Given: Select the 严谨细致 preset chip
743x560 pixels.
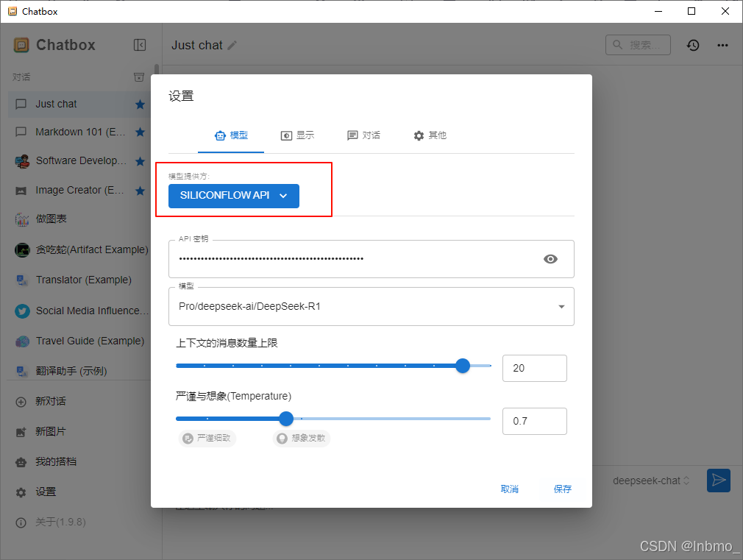Looking at the screenshot, I should coord(207,438).
